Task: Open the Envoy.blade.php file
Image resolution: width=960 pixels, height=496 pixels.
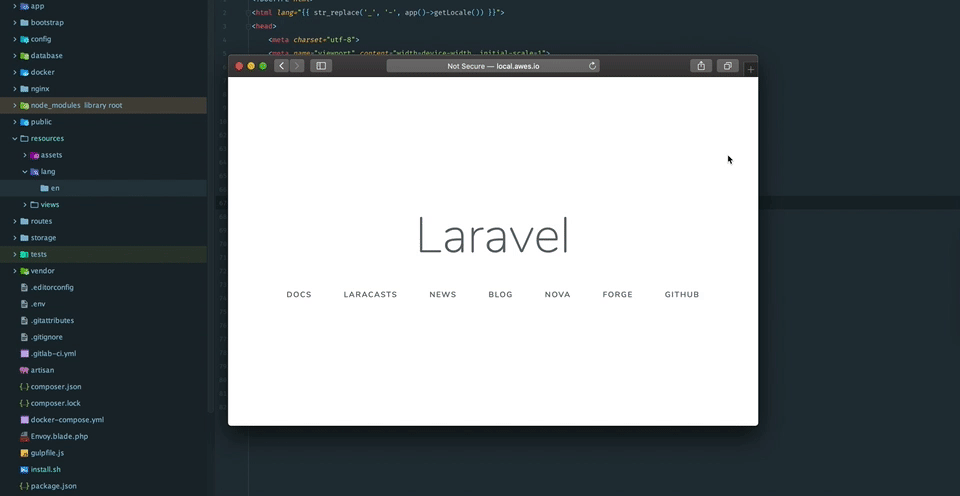Action: coord(59,436)
